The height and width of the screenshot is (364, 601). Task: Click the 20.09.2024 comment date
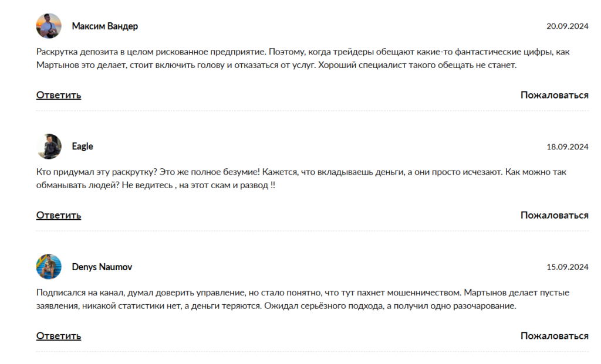pyautogui.click(x=567, y=26)
